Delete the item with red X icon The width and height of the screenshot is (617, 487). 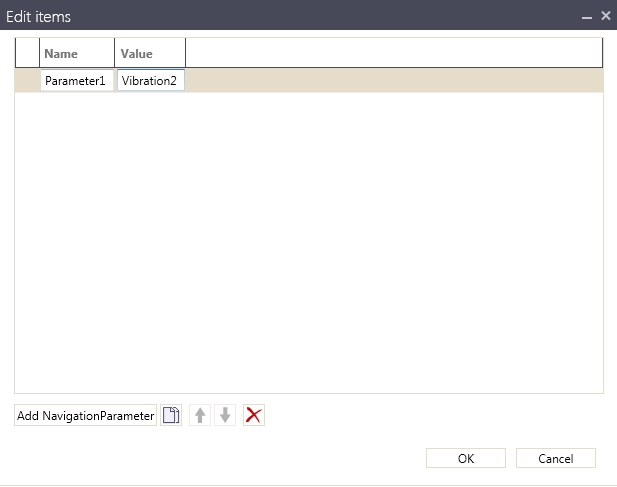point(254,416)
